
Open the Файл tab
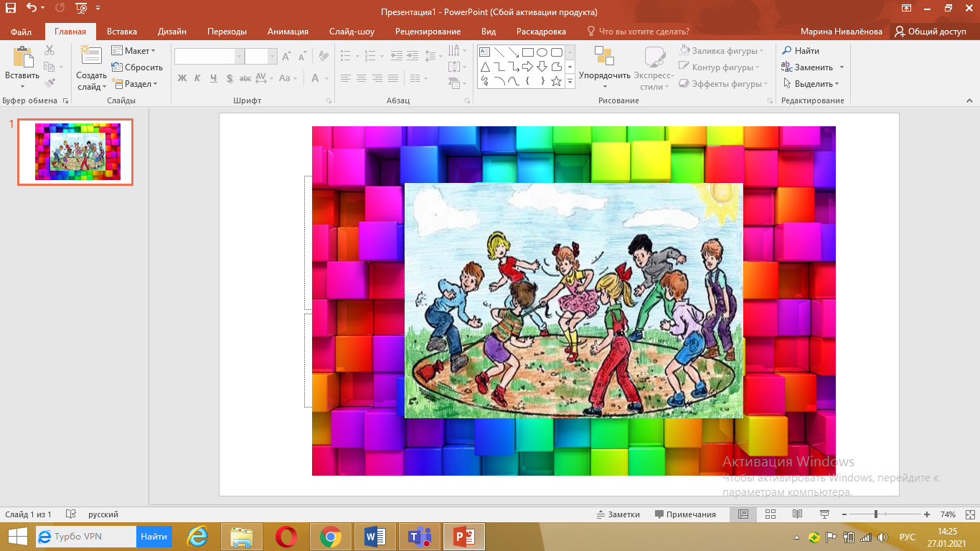click(22, 32)
